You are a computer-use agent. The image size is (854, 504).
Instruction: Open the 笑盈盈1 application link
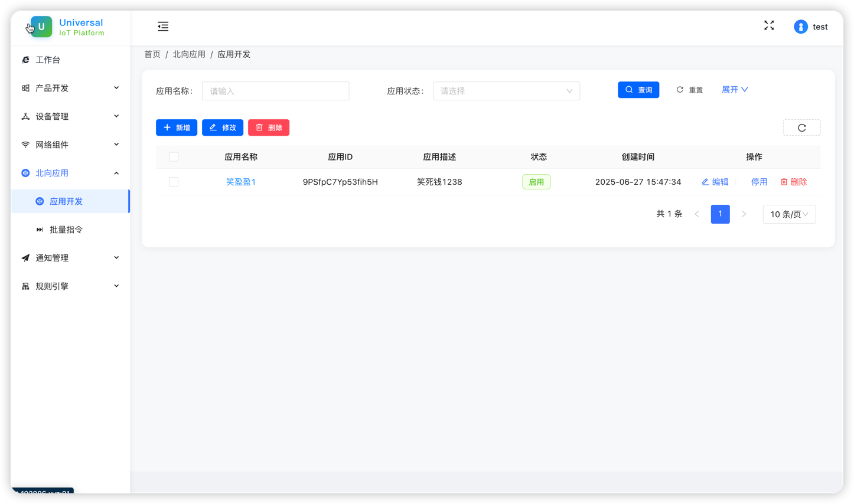point(241,182)
